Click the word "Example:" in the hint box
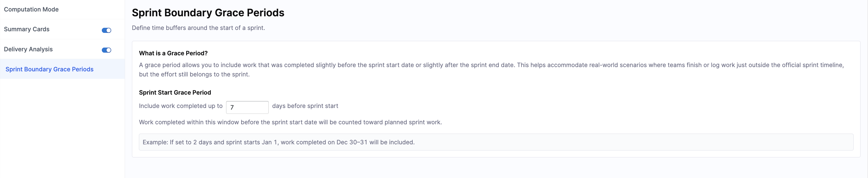This screenshot has height=178, width=868. click(155, 142)
